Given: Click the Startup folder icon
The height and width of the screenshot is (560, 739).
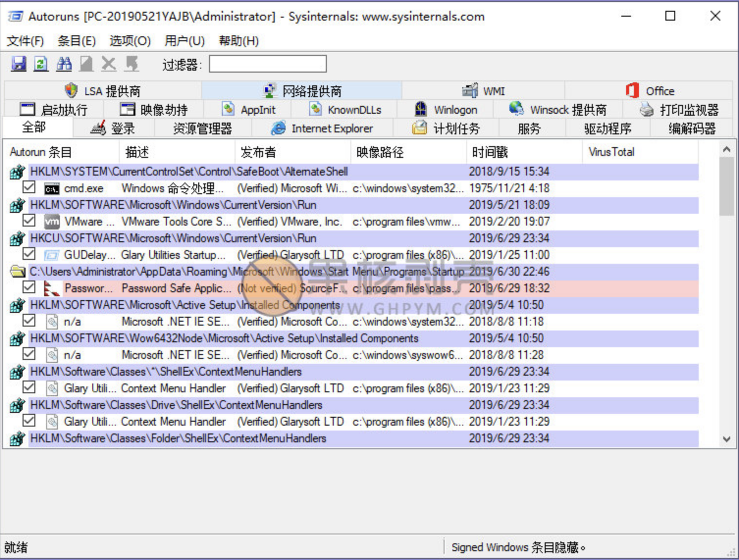Looking at the screenshot, I should pyautogui.click(x=18, y=272).
